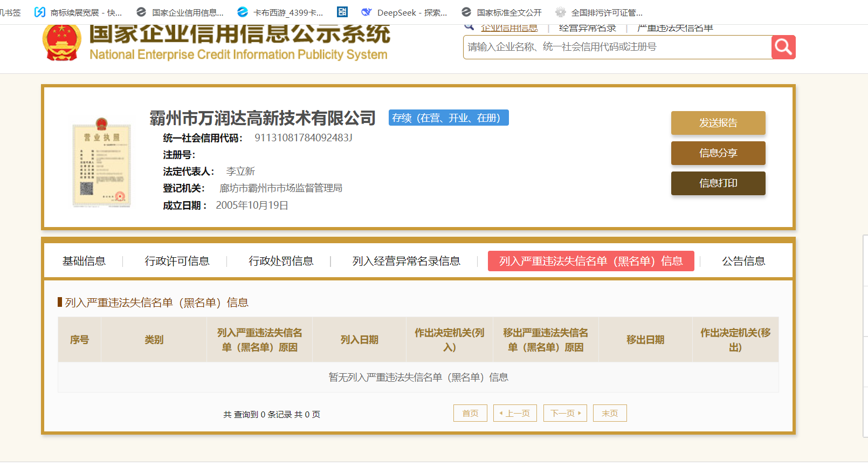868x467 pixels.
Task: Switch to the 公告信息 tab
Action: point(743,261)
